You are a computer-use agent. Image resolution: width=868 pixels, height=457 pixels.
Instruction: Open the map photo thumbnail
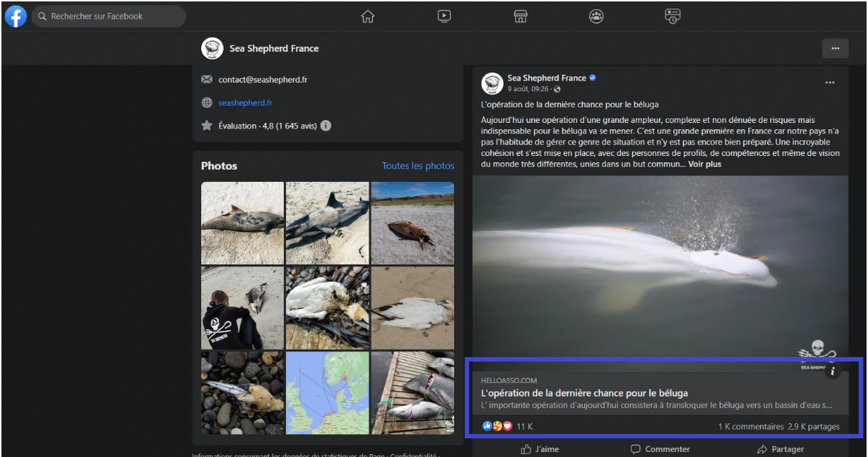[328, 392]
